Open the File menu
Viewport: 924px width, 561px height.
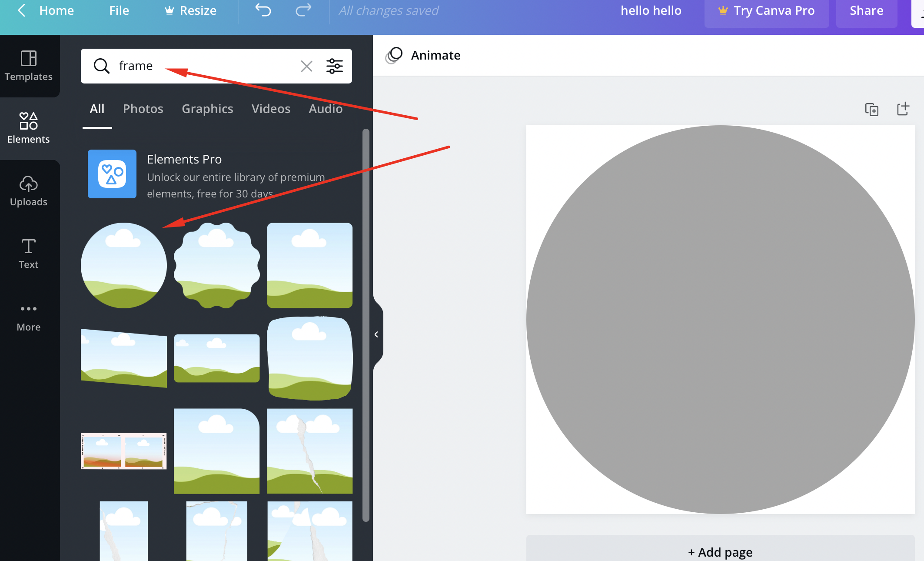tap(119, 10)
